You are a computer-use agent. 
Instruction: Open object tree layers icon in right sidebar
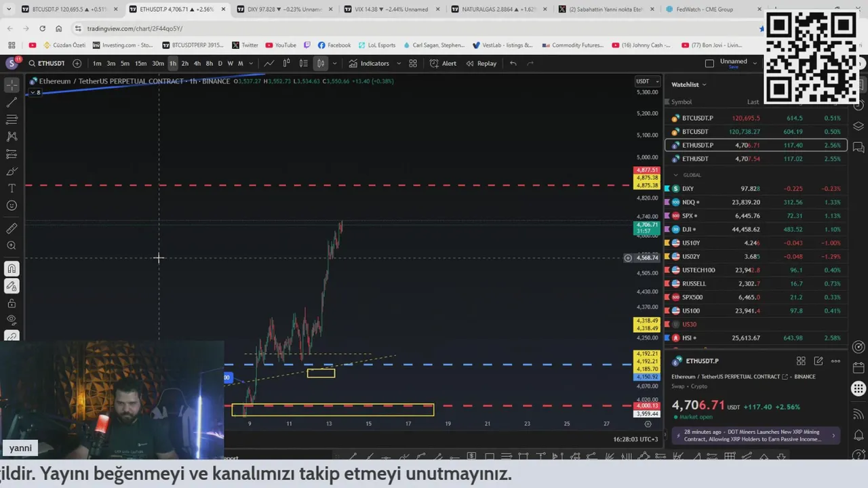[858, 126]
